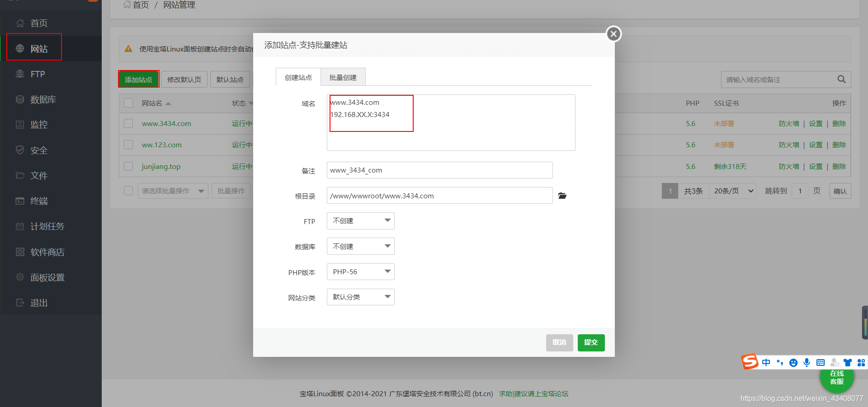Check the www.3434.com row checkbox

click(x=128, y=123)
